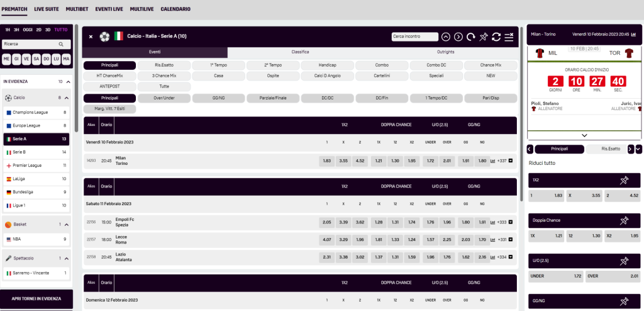
Task: Open Sanremo - Vincente in the sidebar
Action: pos(36,273)
